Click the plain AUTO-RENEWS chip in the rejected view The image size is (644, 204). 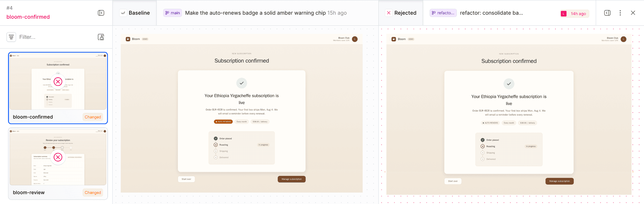pyautogui.click(x=490, y=123)
